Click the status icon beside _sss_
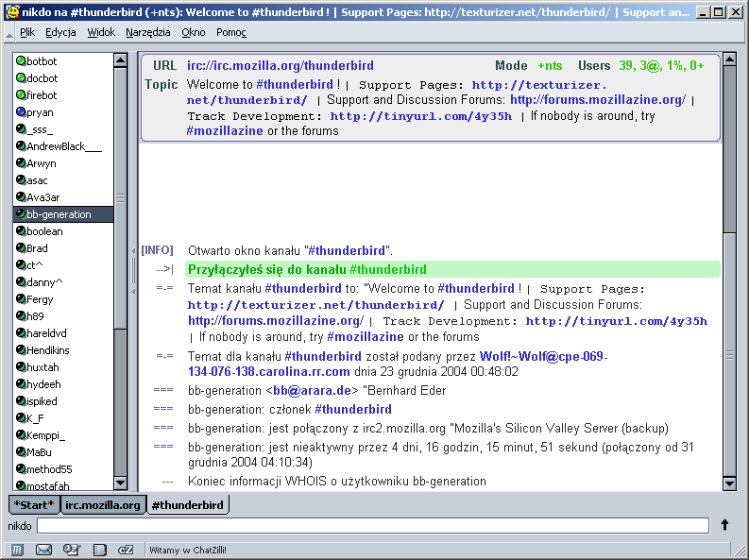The height and width of the screenshot is (560, 749). point(21,128)
